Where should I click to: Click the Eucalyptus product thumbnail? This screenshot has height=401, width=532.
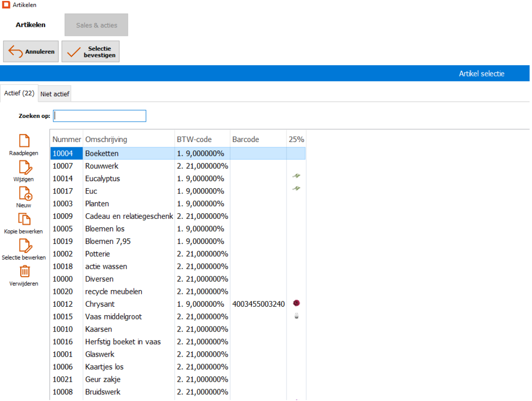[x=296, y=176]
